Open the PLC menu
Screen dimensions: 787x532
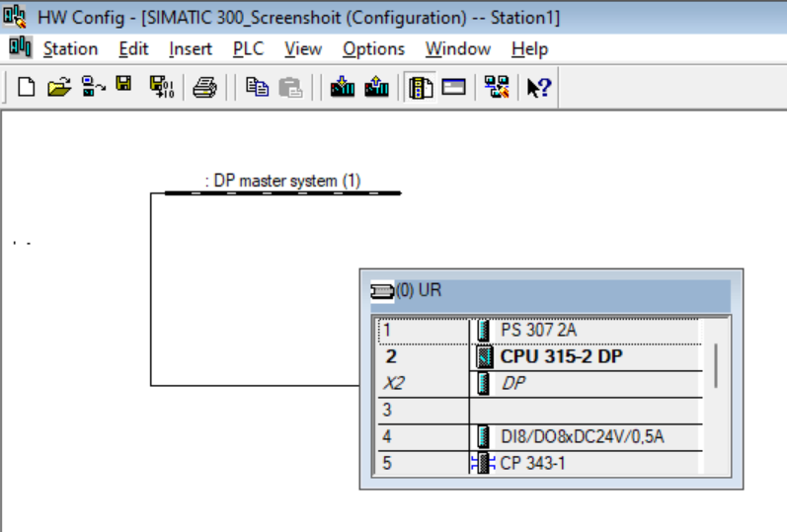click(249, 48)
